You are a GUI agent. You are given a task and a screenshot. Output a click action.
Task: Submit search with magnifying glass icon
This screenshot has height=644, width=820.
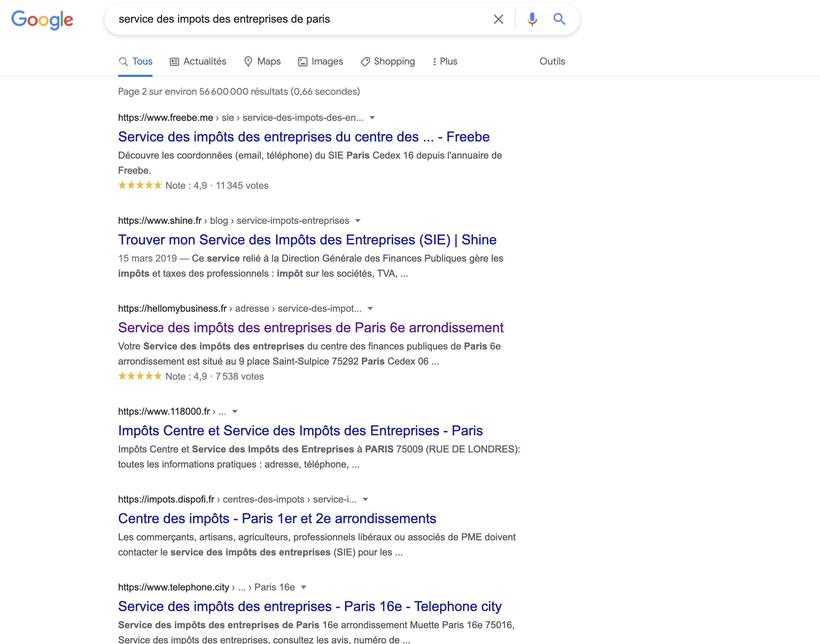point(559,19)
